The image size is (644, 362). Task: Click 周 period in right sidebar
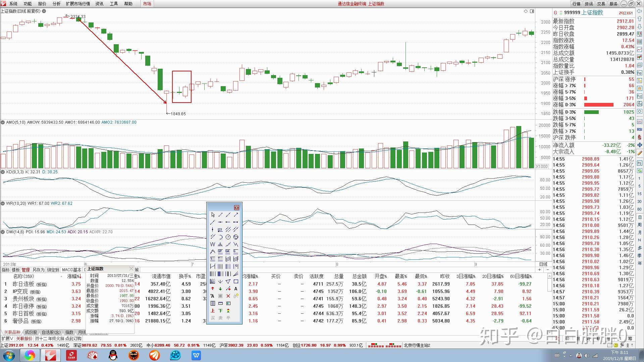(639, 225)
